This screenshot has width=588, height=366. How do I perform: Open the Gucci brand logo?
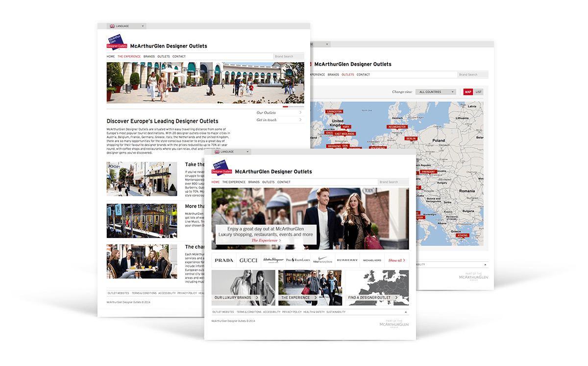coord(248,260)
